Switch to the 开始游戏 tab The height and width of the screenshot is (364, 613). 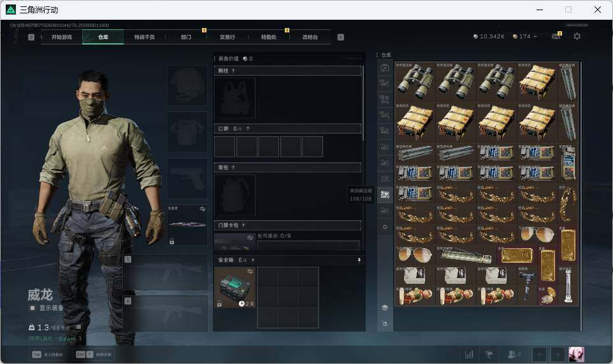(62, 37)
